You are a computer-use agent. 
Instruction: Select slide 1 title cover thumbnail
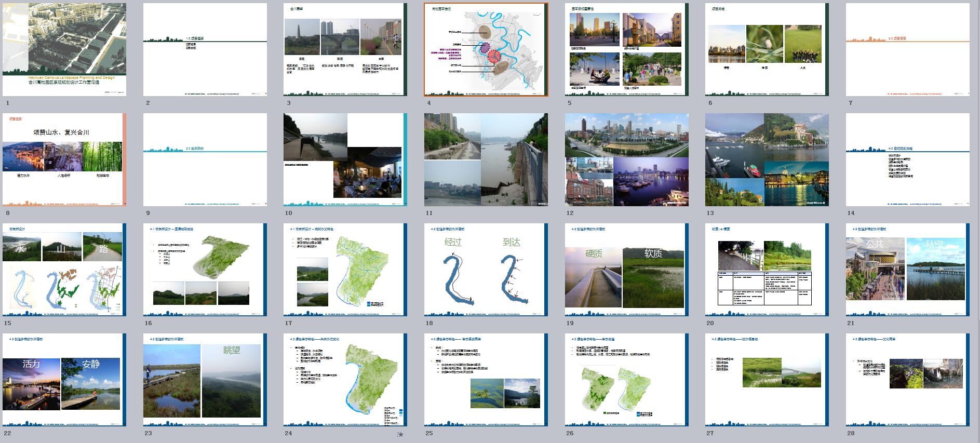(x=64, y=49)
